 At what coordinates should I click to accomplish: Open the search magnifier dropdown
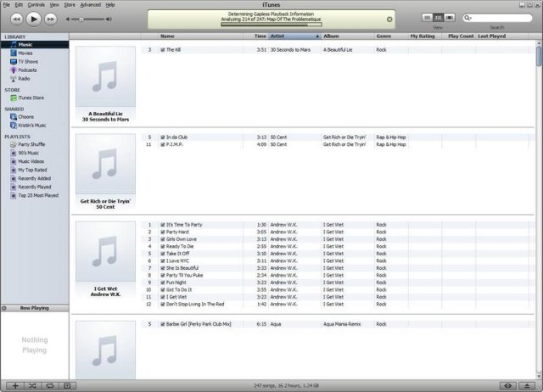pyautogui.click(x=467, y=18)
